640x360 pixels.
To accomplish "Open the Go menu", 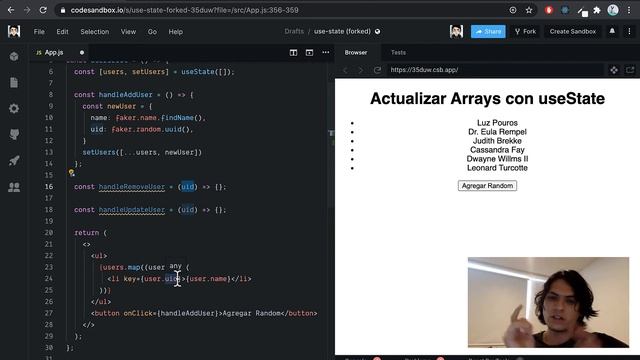I will coord(152,31).
